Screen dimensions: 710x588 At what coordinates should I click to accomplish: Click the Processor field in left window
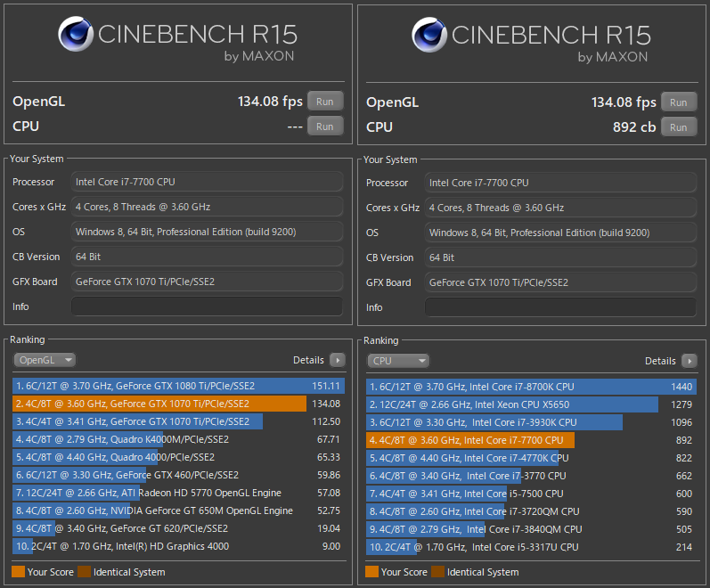207,182
